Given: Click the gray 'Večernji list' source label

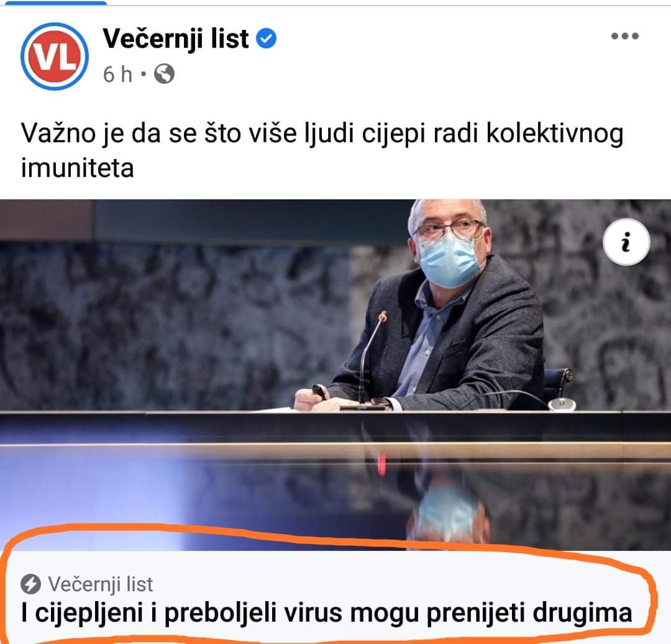Looking at the screenshot, I should (x=100, y=584).
